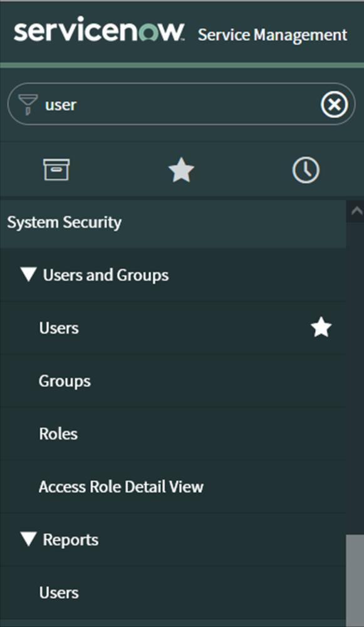Focus the filter navigator field containing user
Screen dimensions: 364x627
181,104
